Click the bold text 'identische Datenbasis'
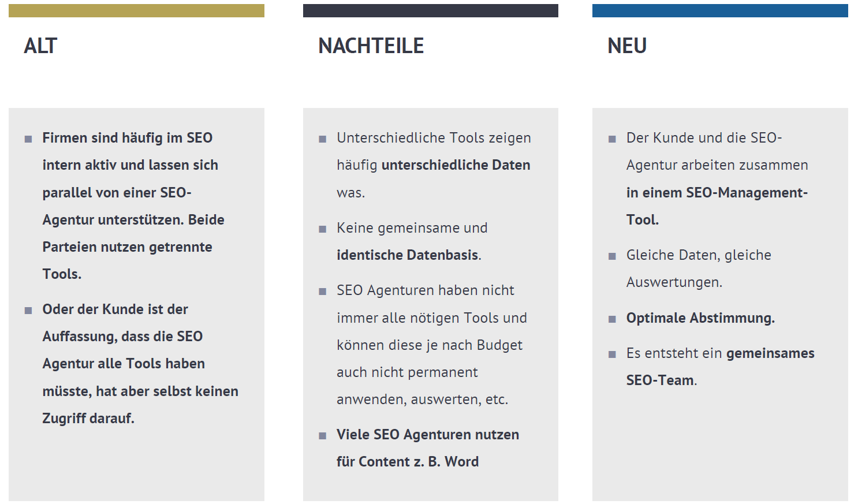Image resolution: width=858 pixels, height=504 pixels. tap(408, 255)
